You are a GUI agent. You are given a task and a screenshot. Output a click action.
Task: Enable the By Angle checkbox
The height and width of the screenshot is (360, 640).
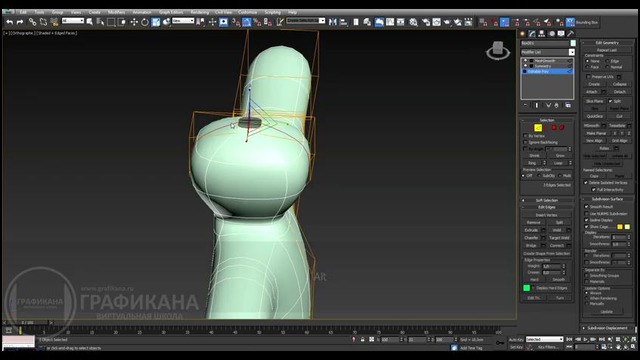click(x=525, y=149)
